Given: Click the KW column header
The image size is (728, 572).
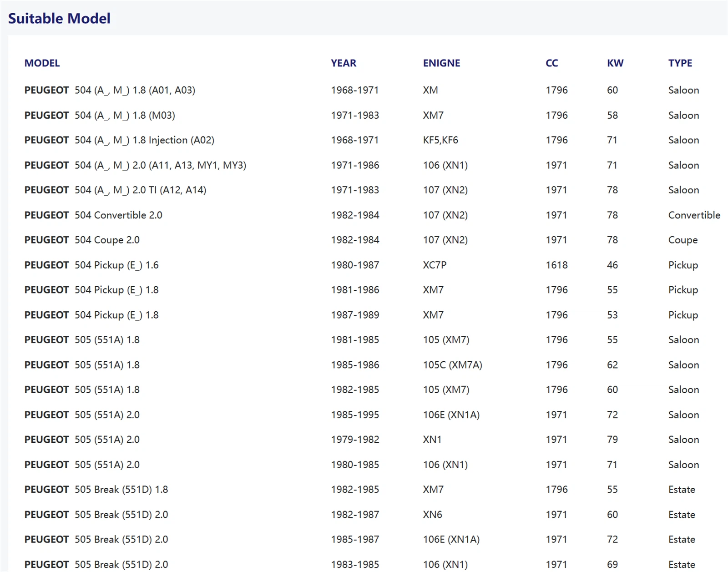Looking at the screenshot, I should click(615, 63).
